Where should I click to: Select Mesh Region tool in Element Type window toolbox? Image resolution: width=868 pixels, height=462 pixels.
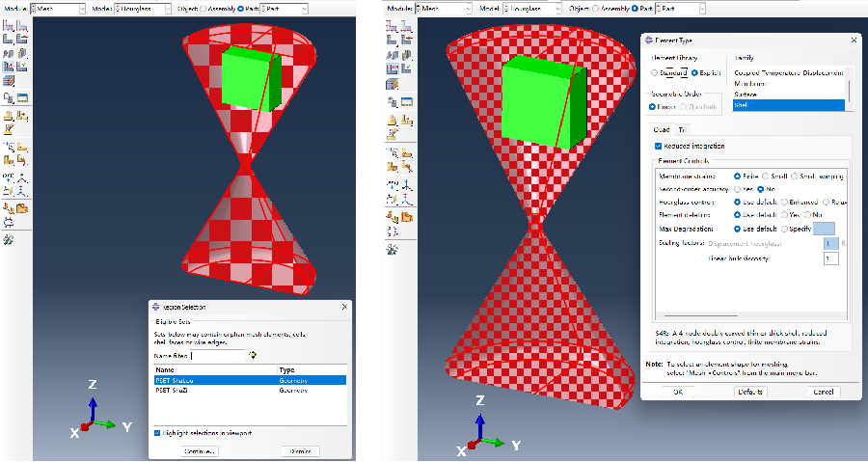tap(406, 40)
